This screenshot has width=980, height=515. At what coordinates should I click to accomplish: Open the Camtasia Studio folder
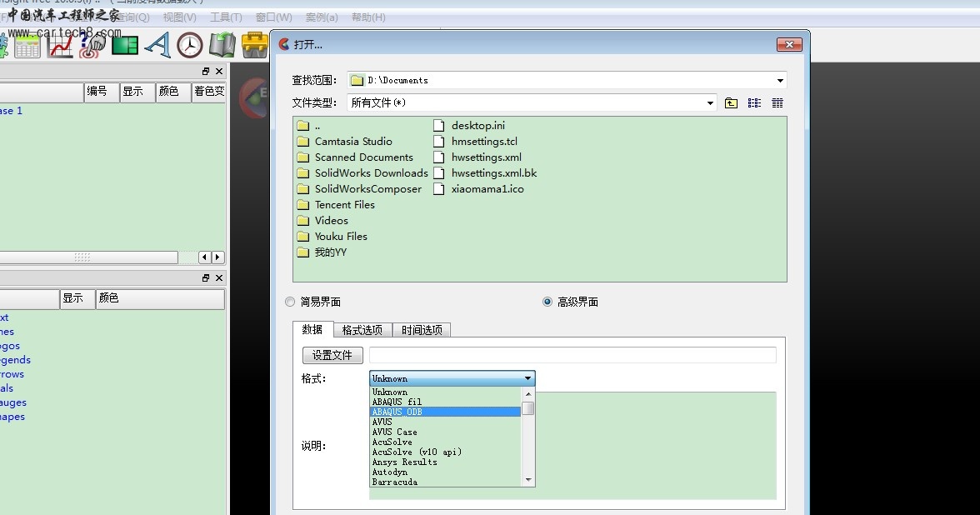tap(352, 142)
